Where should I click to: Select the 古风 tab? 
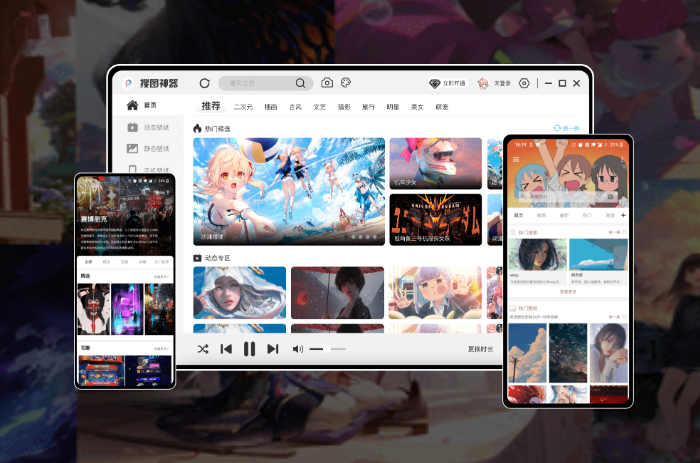(x=295, y=107)
